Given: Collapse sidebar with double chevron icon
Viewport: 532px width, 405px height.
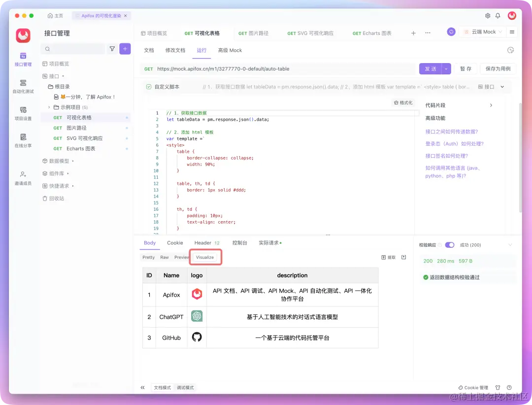Looking at the screenshot, I should click(142, 387).
